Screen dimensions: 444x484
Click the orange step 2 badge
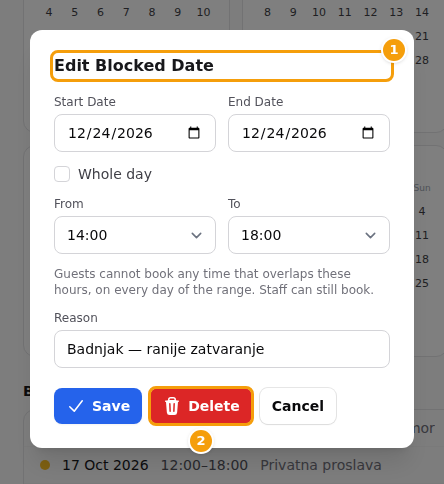coord(201,441)
